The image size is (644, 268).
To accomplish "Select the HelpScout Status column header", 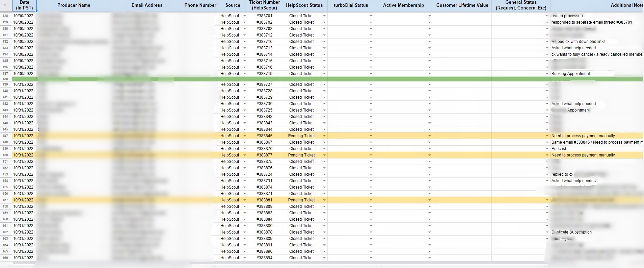I will [x=304, y=5].
